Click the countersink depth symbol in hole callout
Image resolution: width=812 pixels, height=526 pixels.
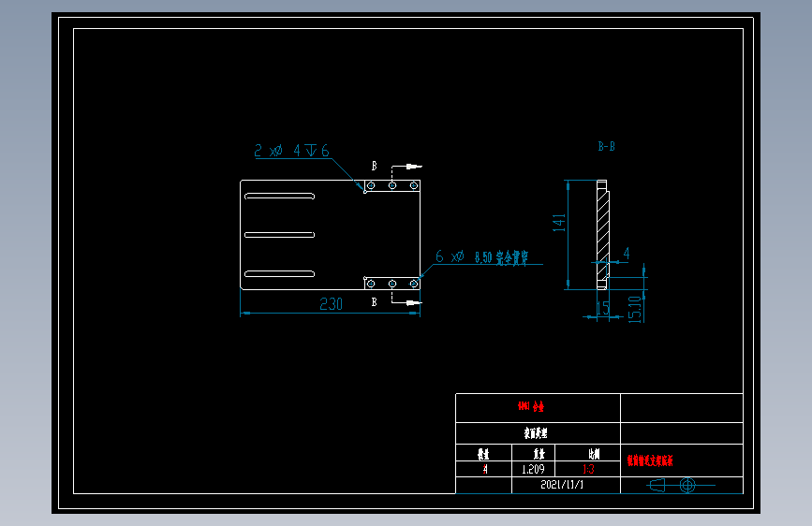[x=311, y=151]
